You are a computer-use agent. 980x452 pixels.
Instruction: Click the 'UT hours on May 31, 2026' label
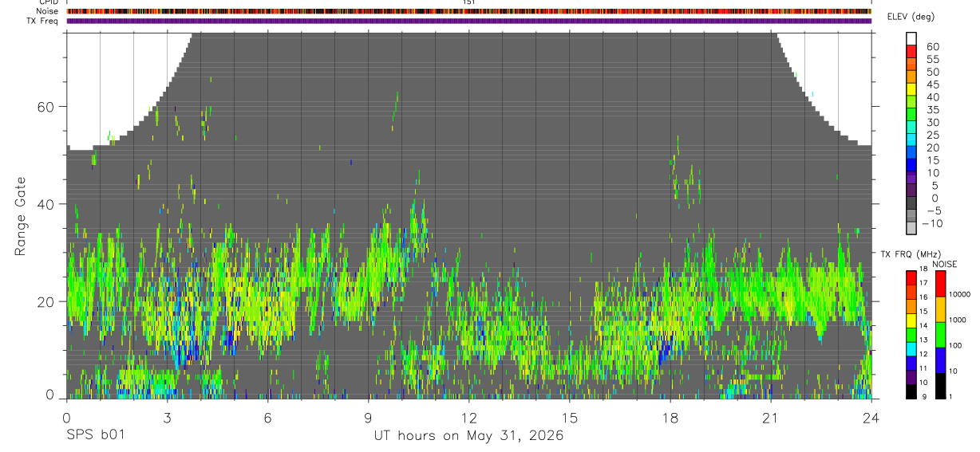click(468, 436)
